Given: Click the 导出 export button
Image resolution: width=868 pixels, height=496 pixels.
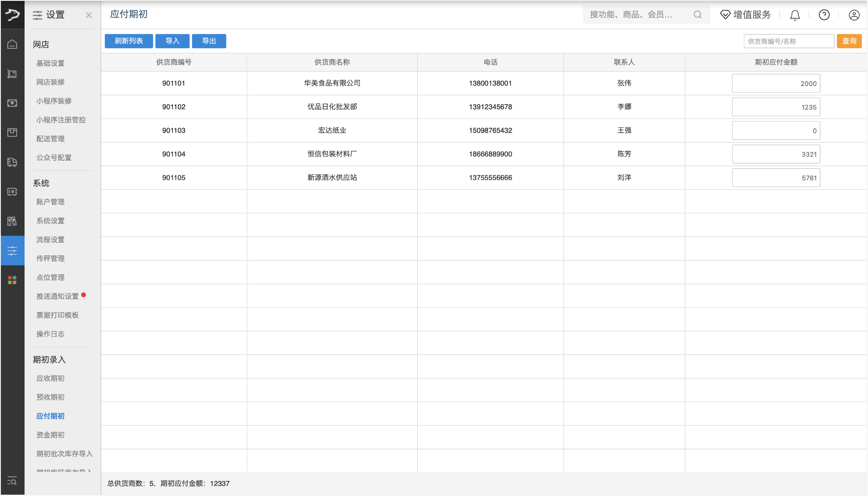Looking at the screenshot, I should tap(209, 41).
